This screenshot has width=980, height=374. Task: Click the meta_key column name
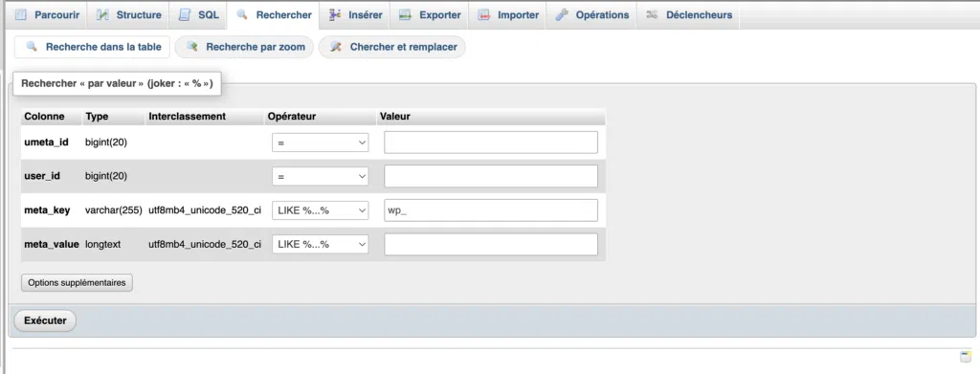point(47,210)
